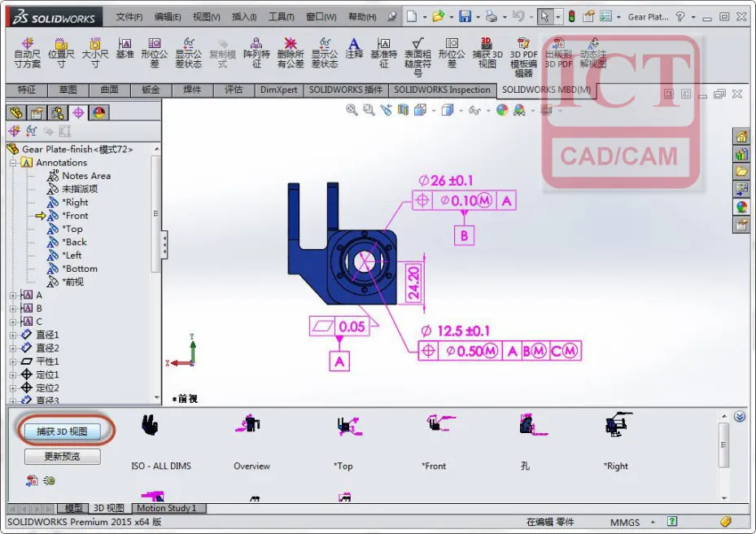
Task: Switch to the 模型 bottom tab
Action: [73, 508]
